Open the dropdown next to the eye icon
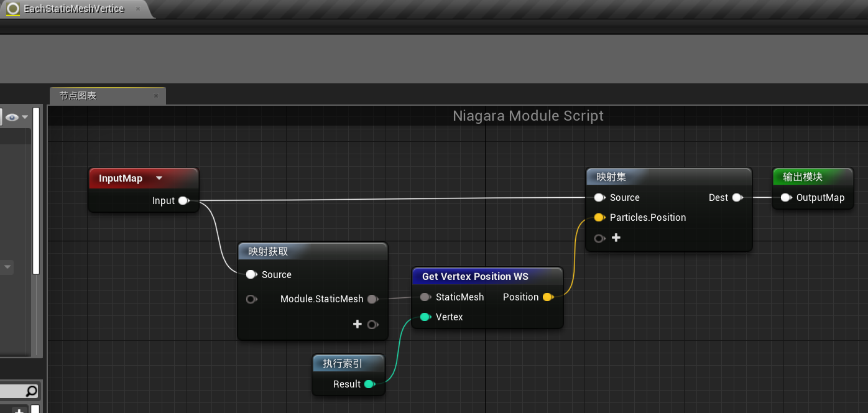This screenshot has height=413, width=868. tap(24, 116)
